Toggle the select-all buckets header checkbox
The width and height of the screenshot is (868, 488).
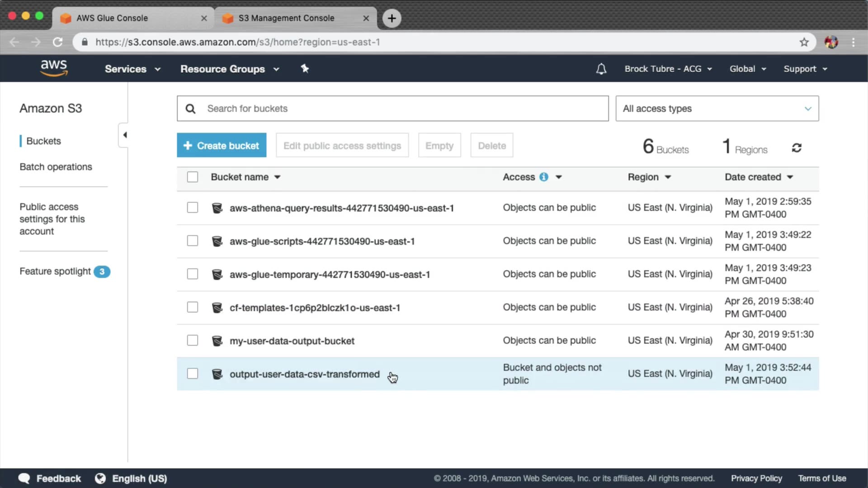(193, 177)
